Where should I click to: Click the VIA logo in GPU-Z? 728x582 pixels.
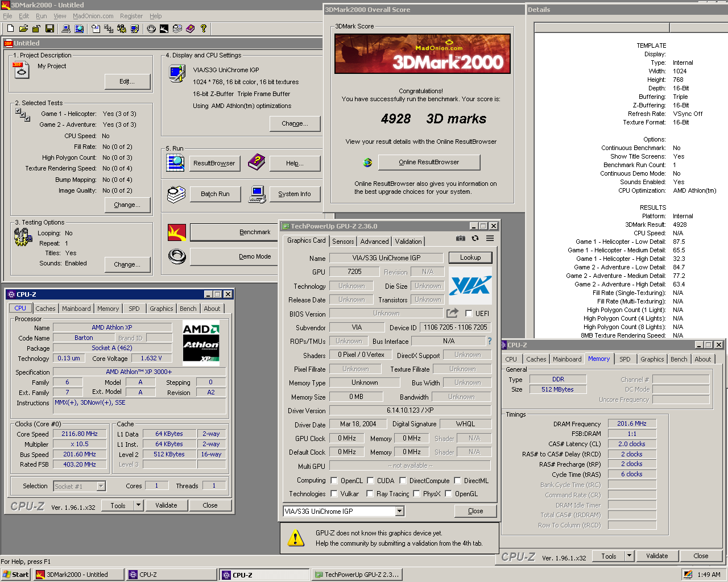(x=470, y=285)
